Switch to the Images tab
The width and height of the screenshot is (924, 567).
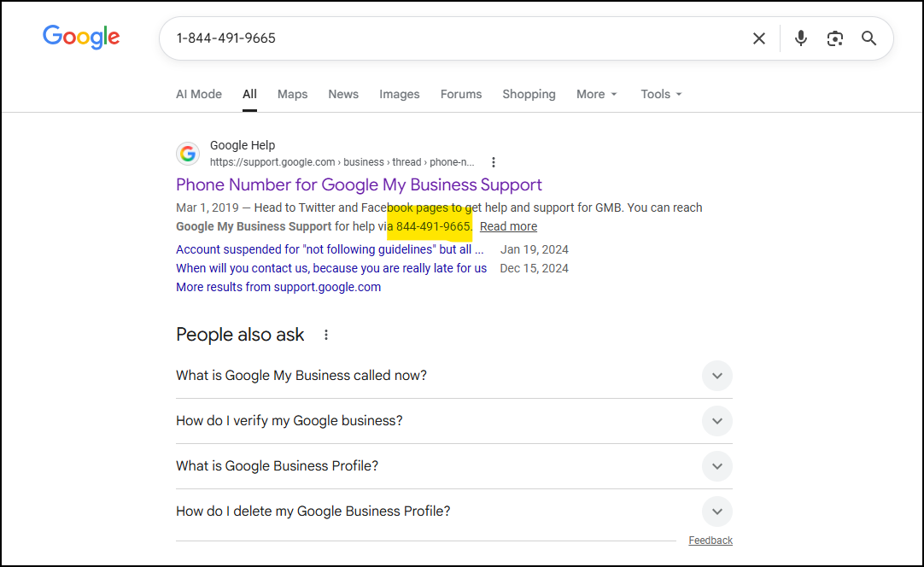coord(399,94)
